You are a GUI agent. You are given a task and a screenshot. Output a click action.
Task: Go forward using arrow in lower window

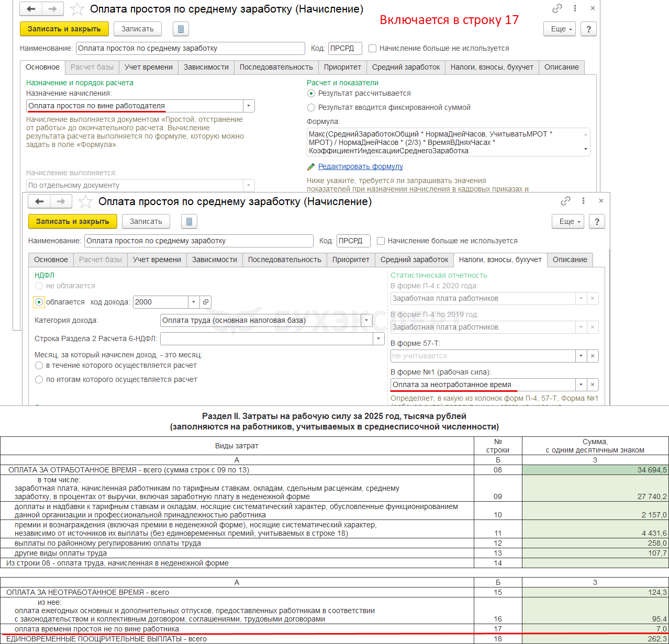61,201
